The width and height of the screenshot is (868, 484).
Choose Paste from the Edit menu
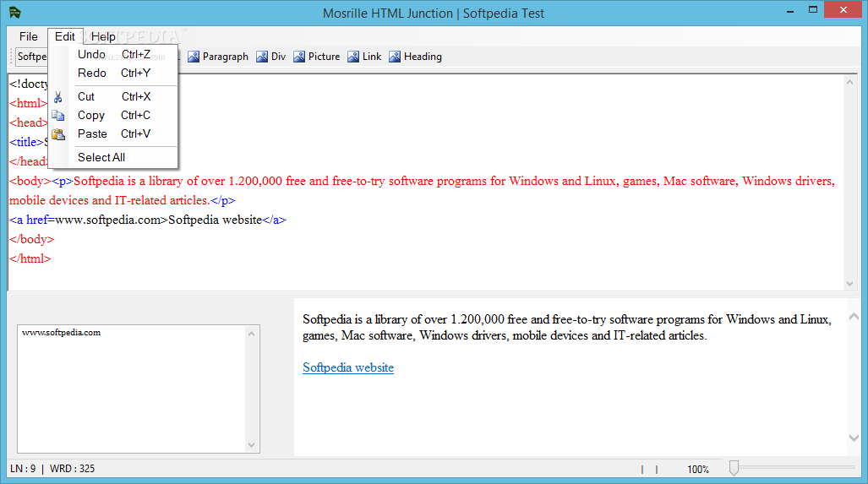point(113,133)
